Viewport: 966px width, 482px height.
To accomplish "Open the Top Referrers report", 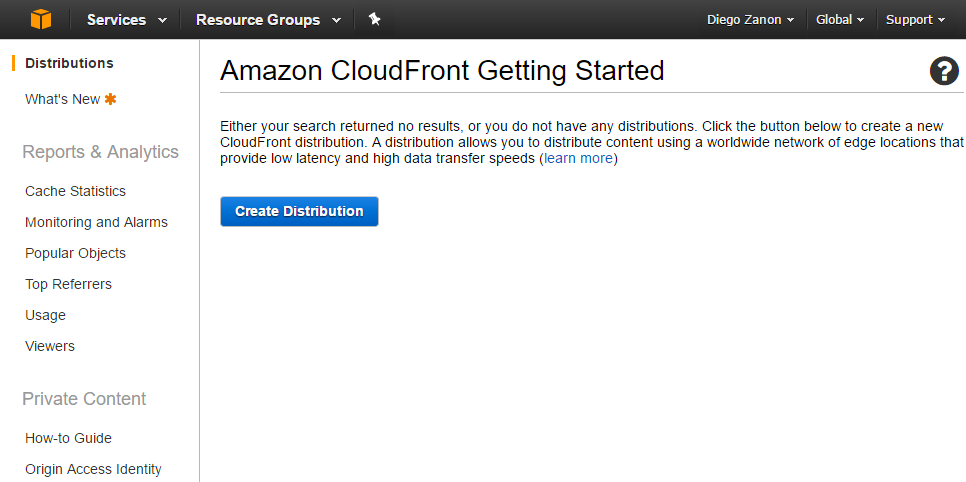I will point(68,284).
